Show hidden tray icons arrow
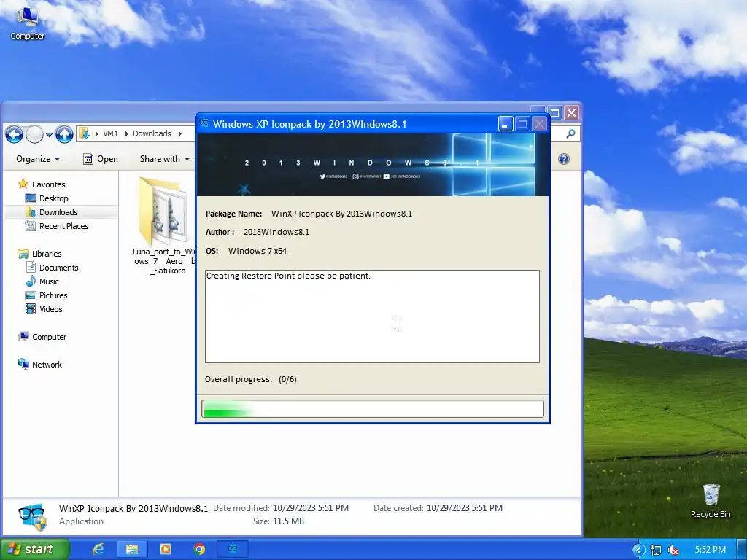This screenshot has height=560, width=747. (x=638, y=550)
